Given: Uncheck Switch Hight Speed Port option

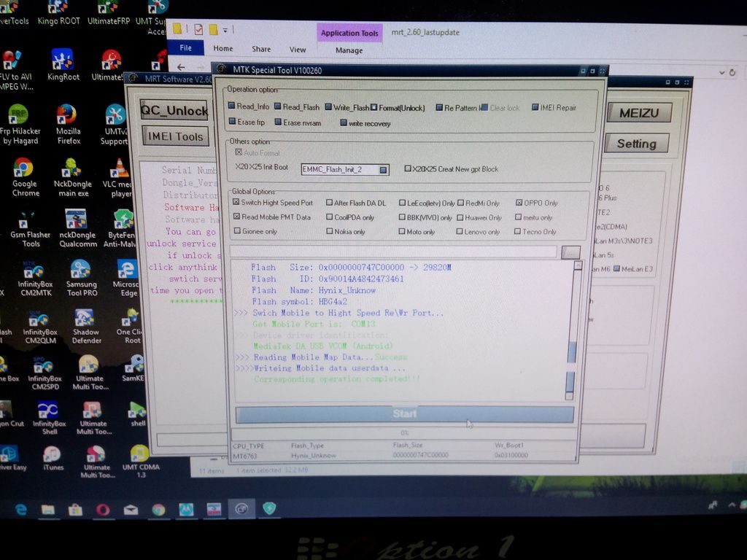Looking at the screenshot, I should click(x=237, y=203).
